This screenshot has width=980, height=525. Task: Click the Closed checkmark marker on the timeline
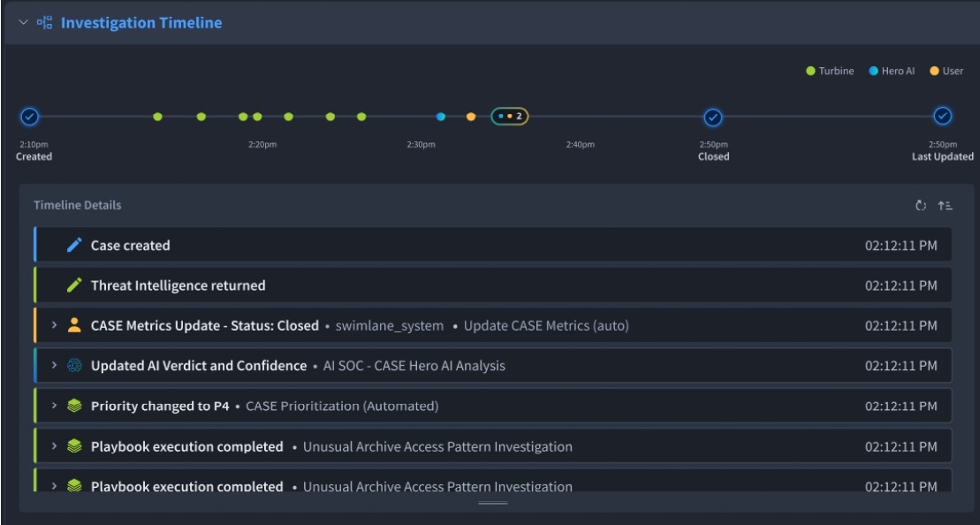pos(713,118)
